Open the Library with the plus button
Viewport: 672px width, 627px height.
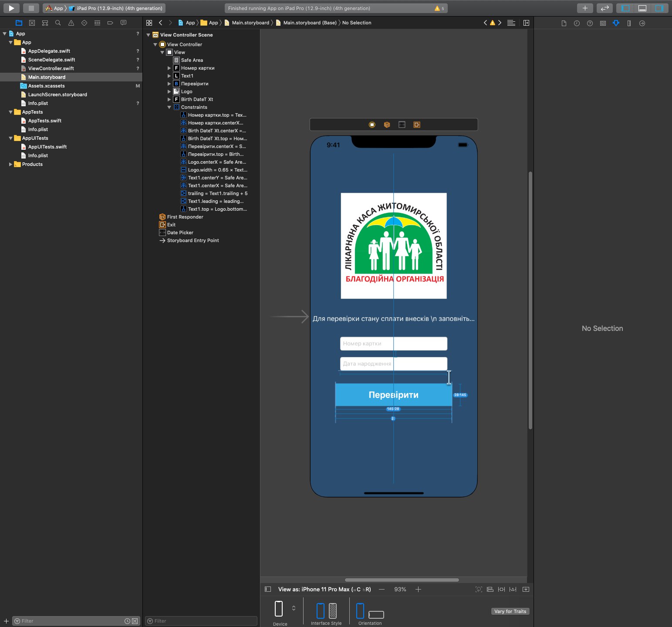pyautogui.click(x=585, y=8)
